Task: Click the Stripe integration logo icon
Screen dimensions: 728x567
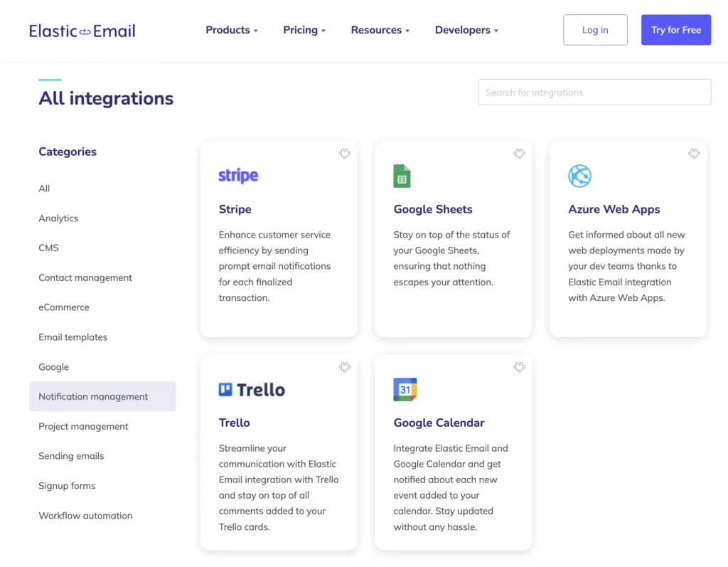Action: pyautogui.click(x=237, y=175)
